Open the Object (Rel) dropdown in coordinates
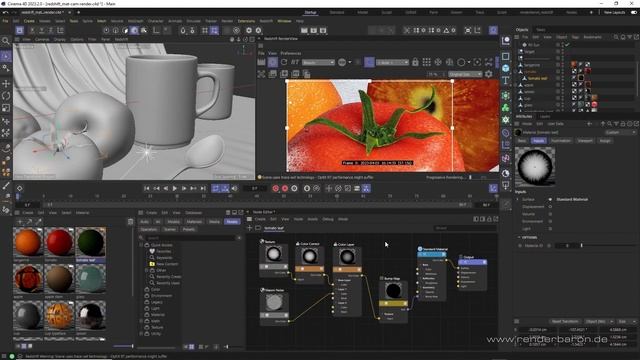Viewport: 640px width, 360px height. point(598,321)
